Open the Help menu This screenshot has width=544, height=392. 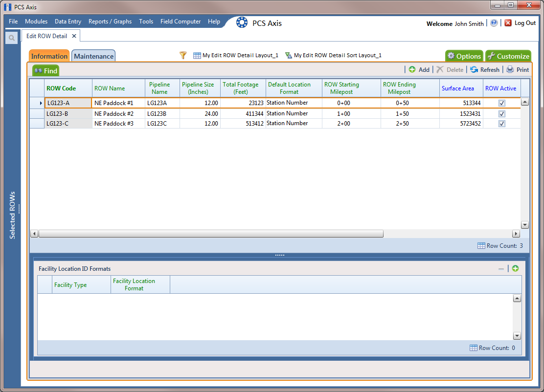(214, 22)
